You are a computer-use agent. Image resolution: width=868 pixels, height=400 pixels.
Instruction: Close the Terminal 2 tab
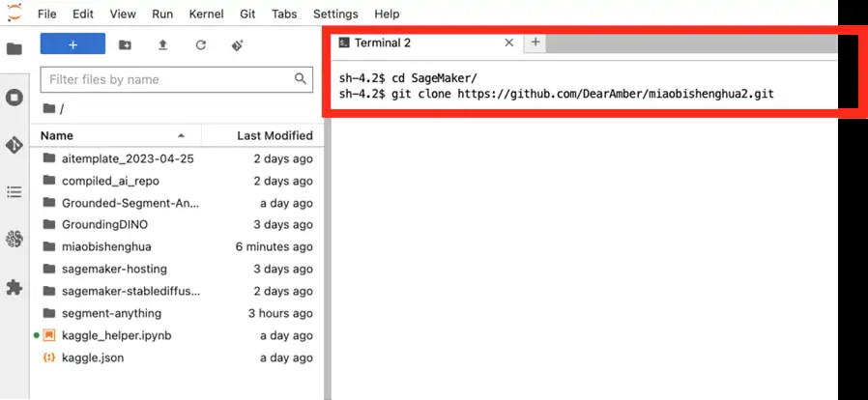509,43
